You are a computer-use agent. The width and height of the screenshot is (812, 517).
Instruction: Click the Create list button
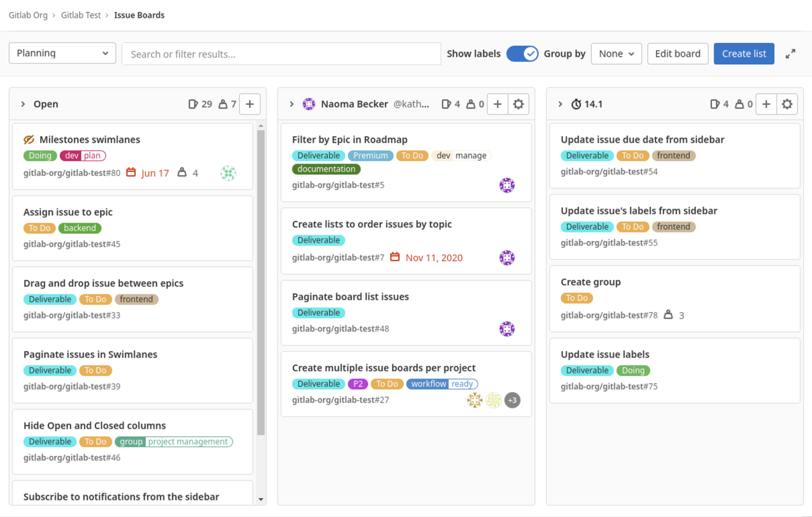point(743,53)
